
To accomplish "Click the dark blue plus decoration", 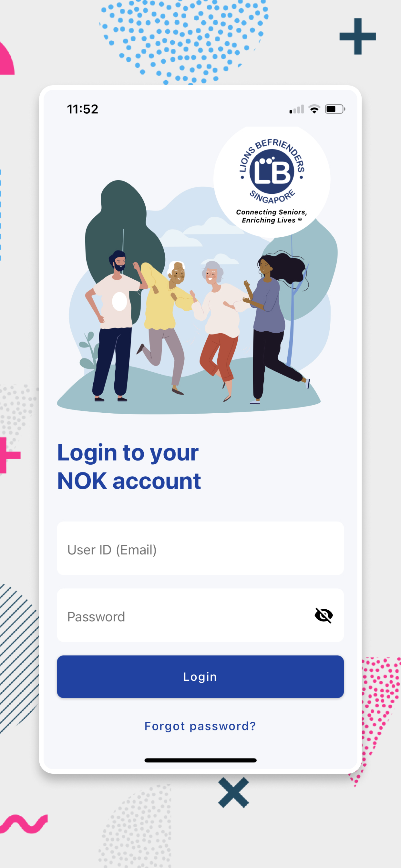I will click(x=357, y=36).
